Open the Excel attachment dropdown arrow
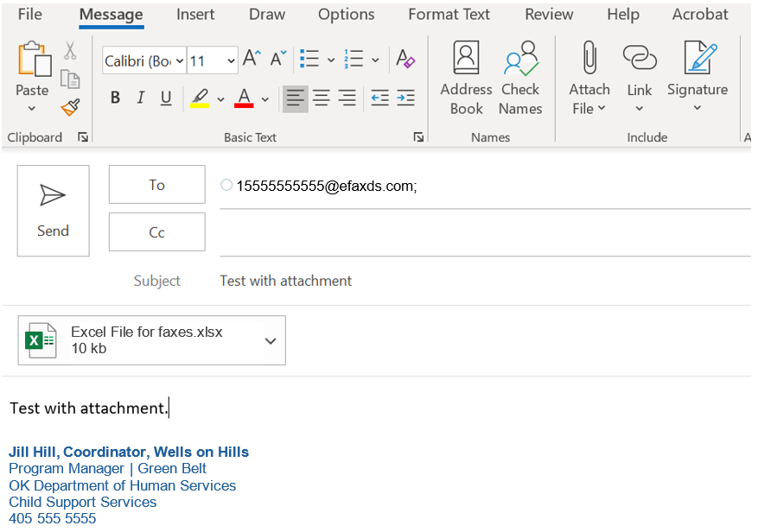The image size is (758, 532). click(271, 341)
